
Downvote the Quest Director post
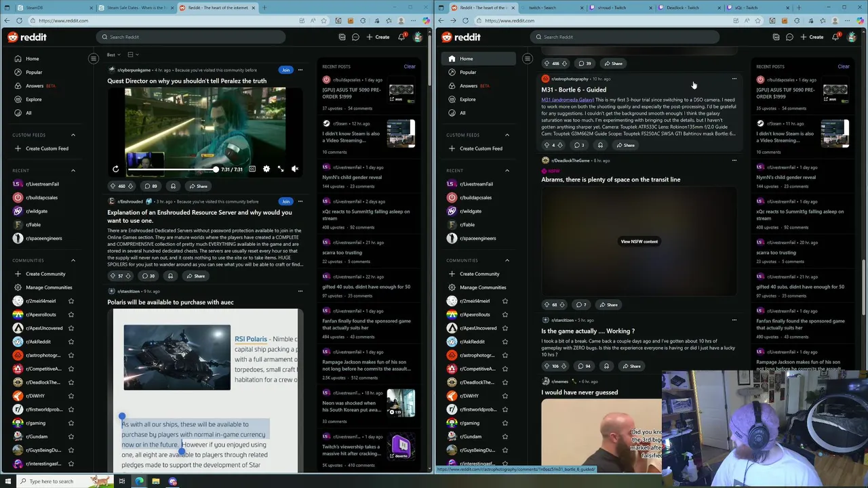[x=132, y=186]
